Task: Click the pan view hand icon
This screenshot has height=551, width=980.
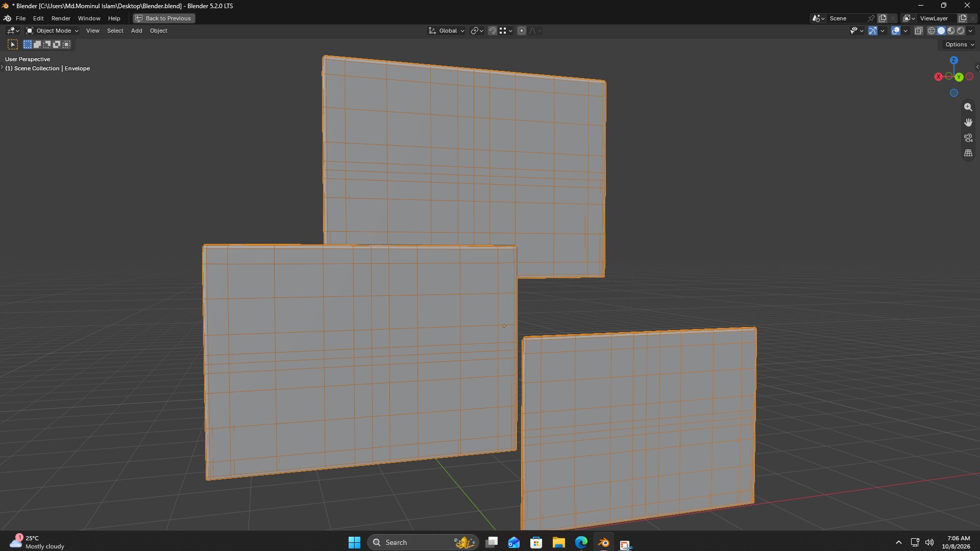Action: click(x=968, y=122)
